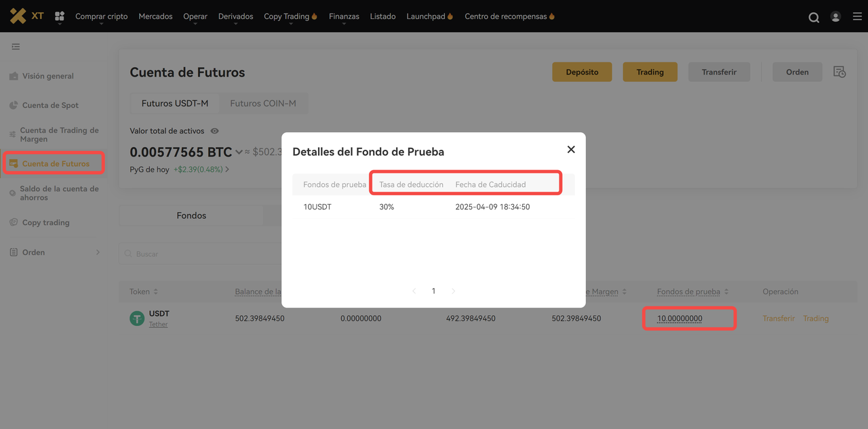Switch to Futuros COIN-M tab
Image resolution: width=868 pixels, height=429 pixels.
(263, 104)
